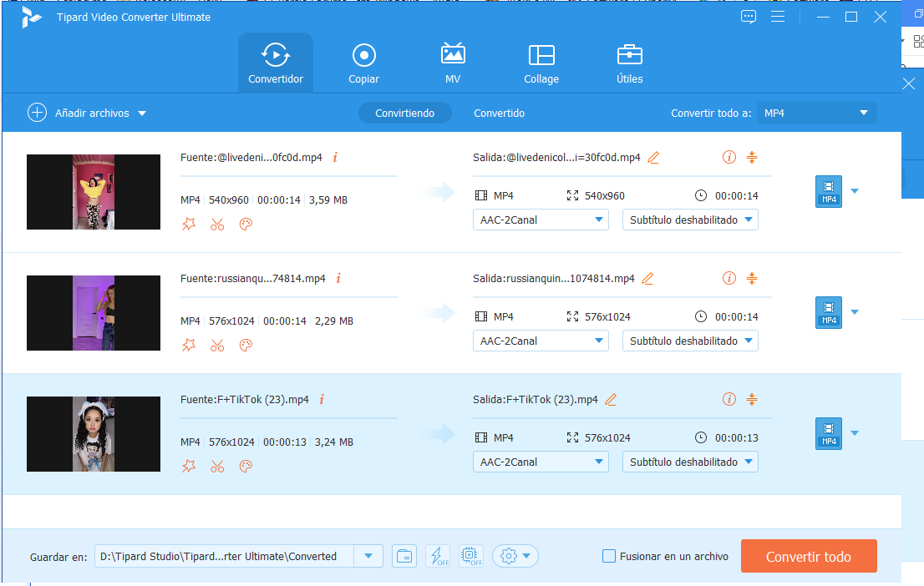Enable Fusionar en un archivo checkbox
924x586 pixels.
tap(609, 556)
